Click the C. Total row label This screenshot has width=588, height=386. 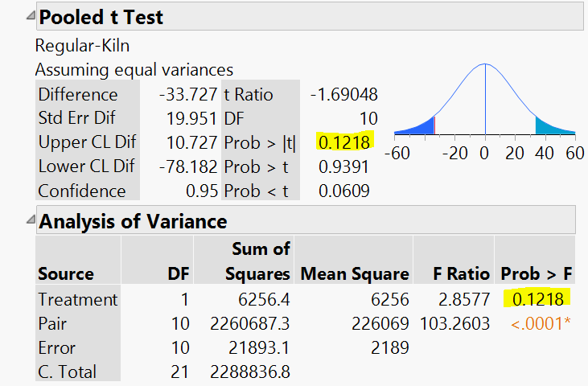click(x=68, y=372)
